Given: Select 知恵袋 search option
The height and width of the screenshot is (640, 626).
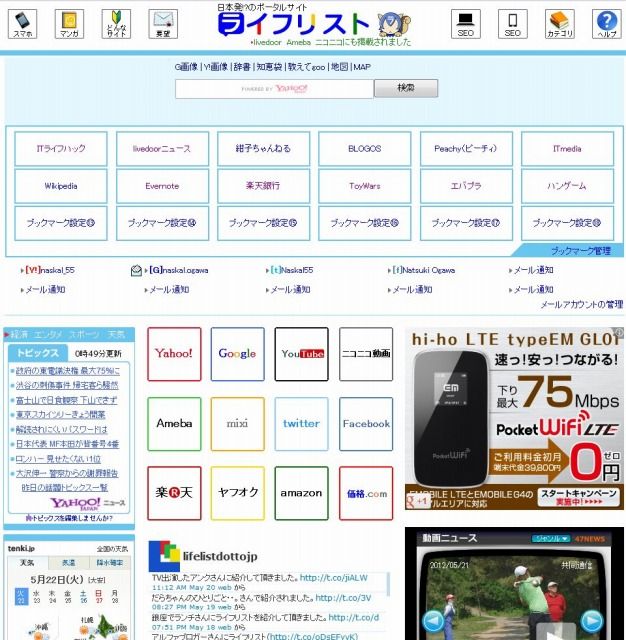Looking at the screenshot, I should click(269, 67).
